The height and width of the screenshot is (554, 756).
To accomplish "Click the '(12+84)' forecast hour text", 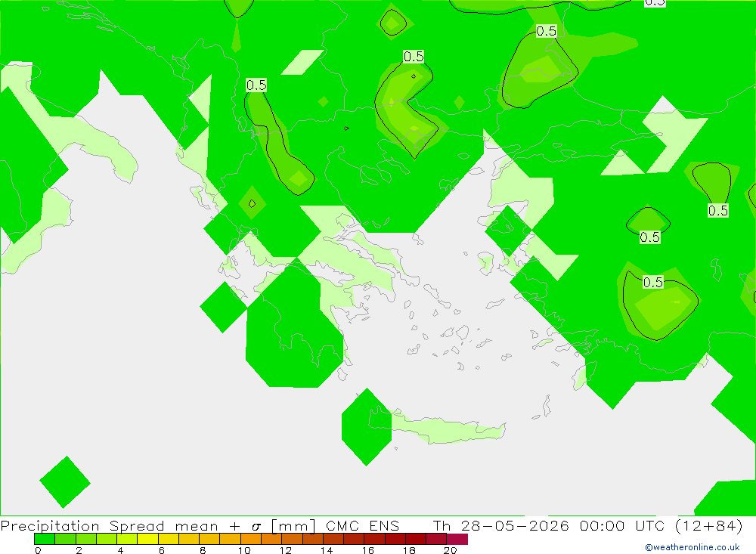I will [x=709, y=525].
